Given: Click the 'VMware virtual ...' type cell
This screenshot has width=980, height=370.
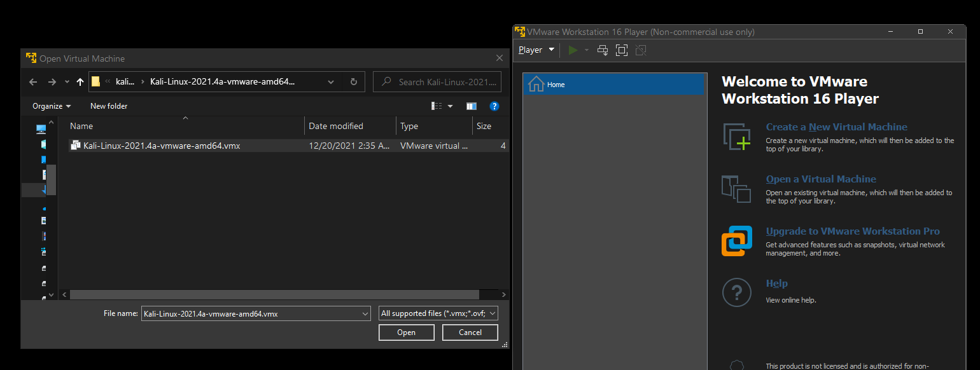Looking at the screenshot, I should click(x=434, y=146).
